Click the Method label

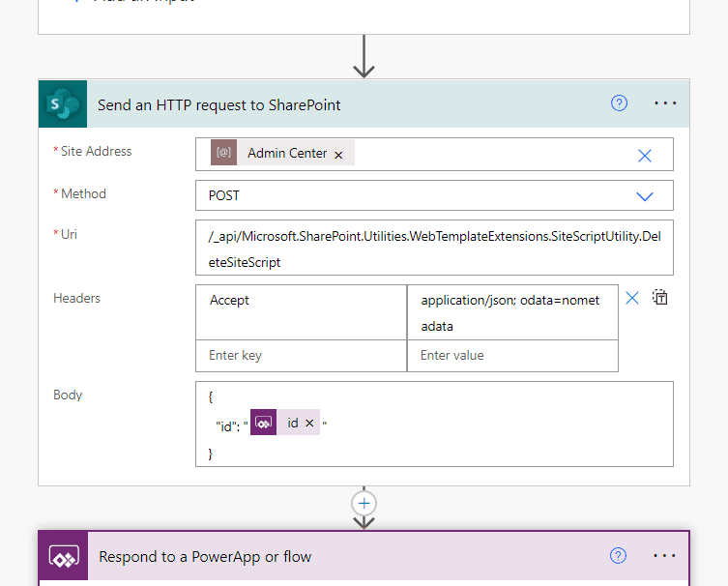point(83,193)
